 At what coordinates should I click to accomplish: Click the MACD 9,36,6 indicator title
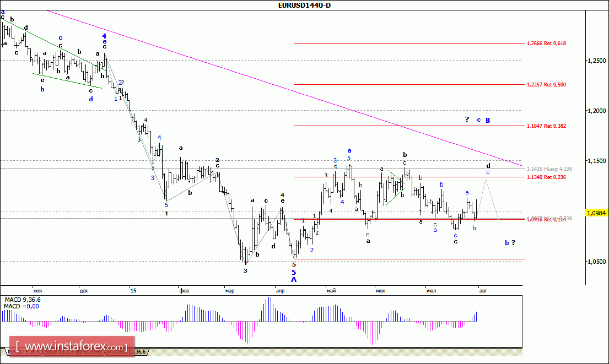coord(23,300)
